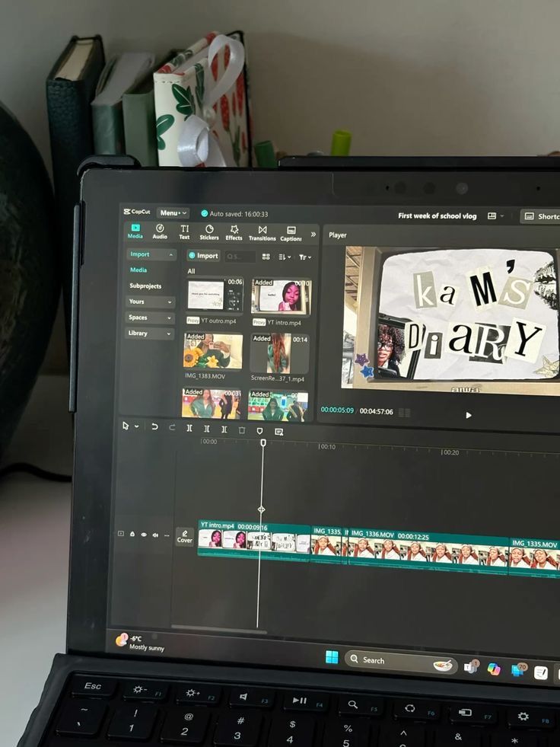Image resolution: width=560 pixels, height=747 pixels.
Task: Click the YT outro.mp4 file name
Action: (x=218, y=321)
